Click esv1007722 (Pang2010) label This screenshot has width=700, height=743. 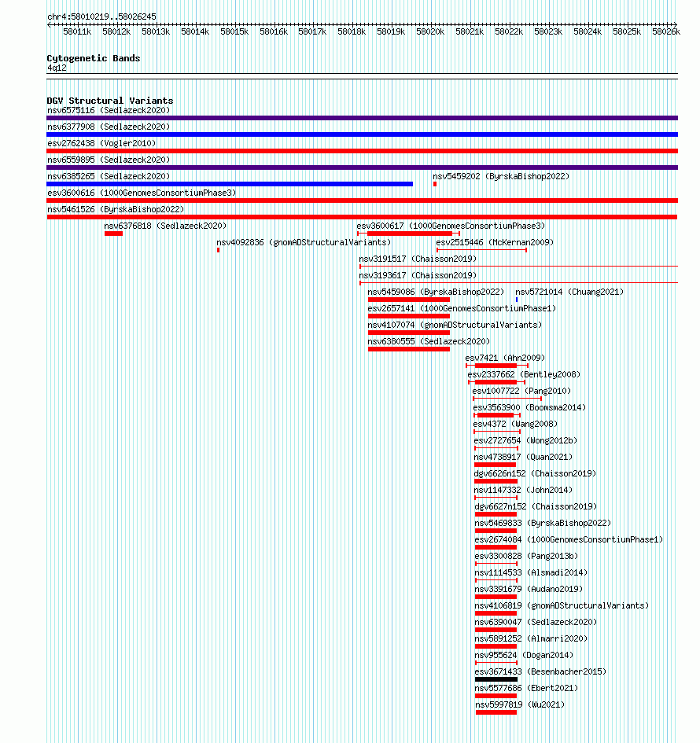pos(521,392)
